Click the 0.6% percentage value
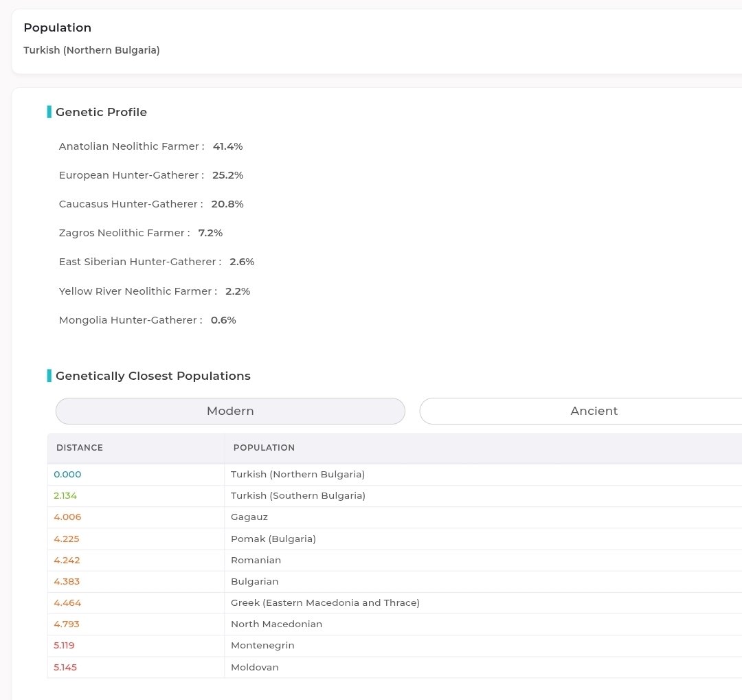 coord(223,320)
